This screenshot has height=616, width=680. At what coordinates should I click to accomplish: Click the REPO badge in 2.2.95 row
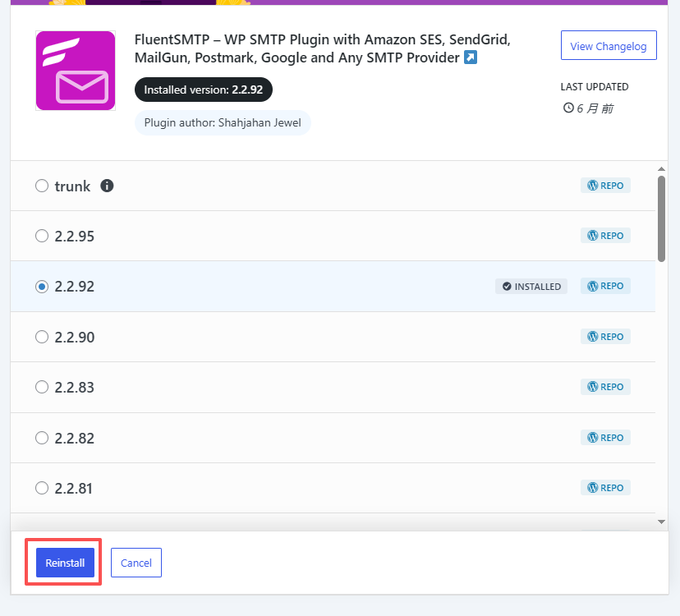605,236
